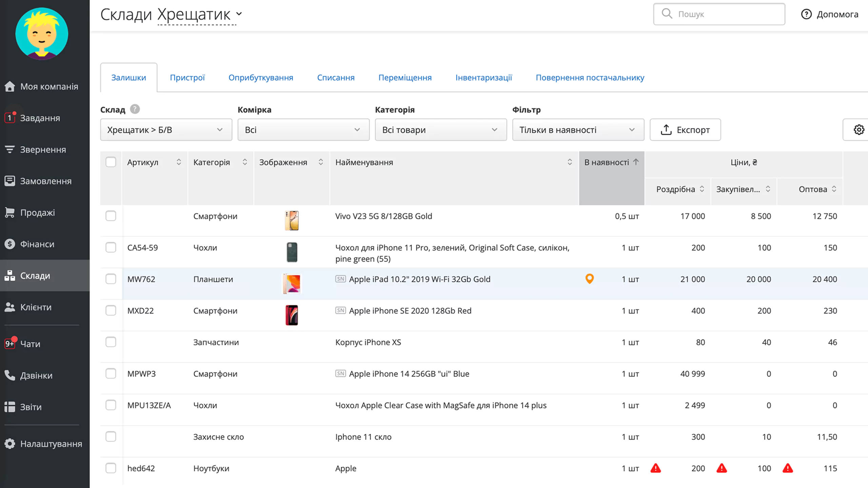Click the Vivo V23 product thumbnail
868x488 pixels.
point(292,220)
